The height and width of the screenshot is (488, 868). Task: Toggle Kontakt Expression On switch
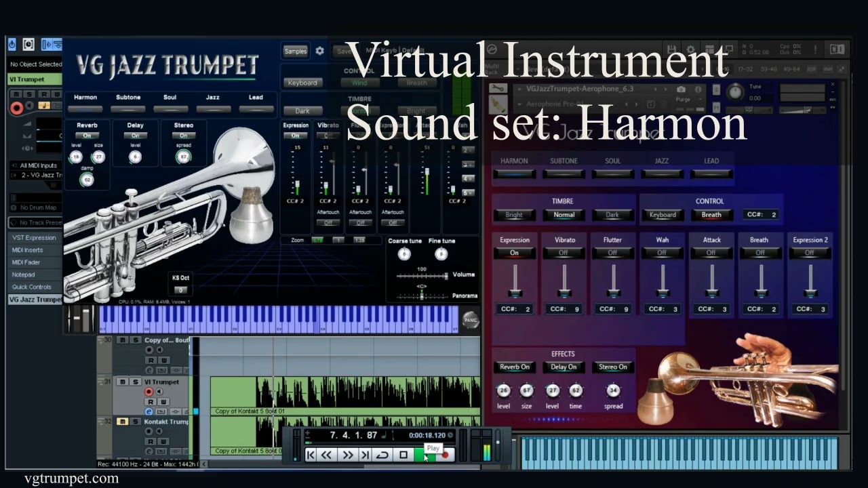click(x=514, y=253)
